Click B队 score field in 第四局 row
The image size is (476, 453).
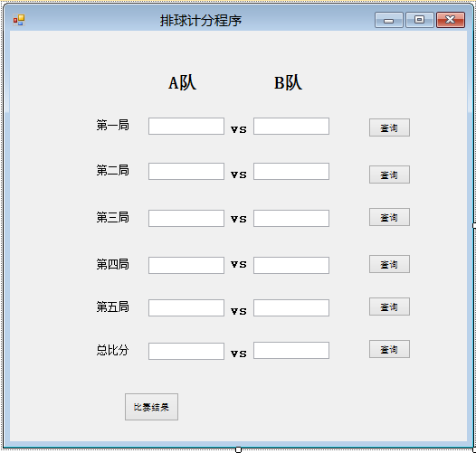click(291, 266)
